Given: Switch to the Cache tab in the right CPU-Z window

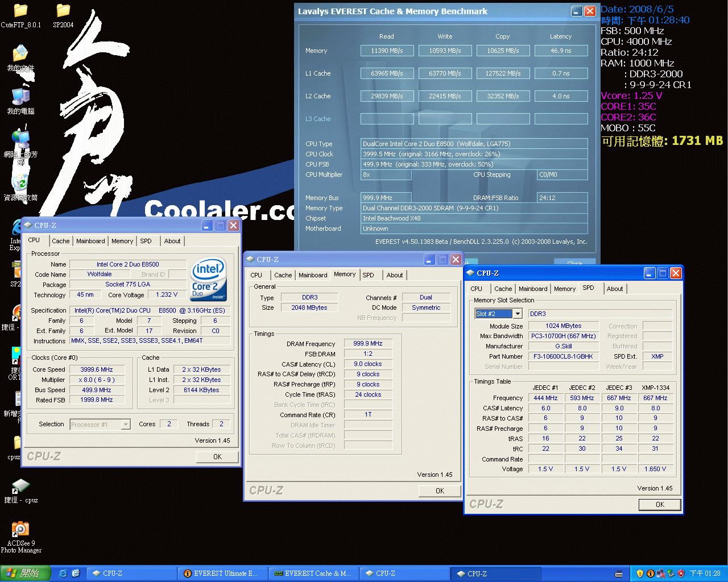Looking at the screenshot, I should (503, 289).
